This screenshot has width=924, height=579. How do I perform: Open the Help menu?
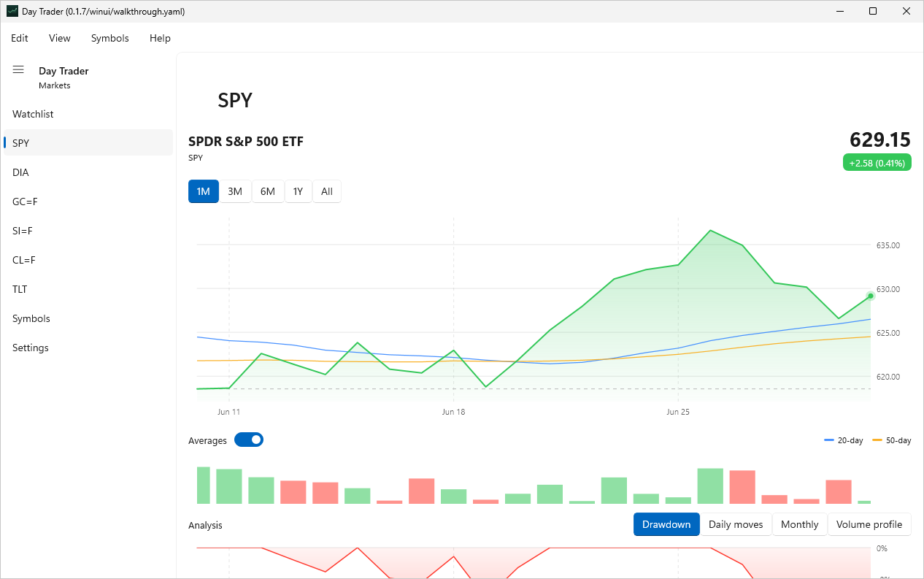[160, 38]
